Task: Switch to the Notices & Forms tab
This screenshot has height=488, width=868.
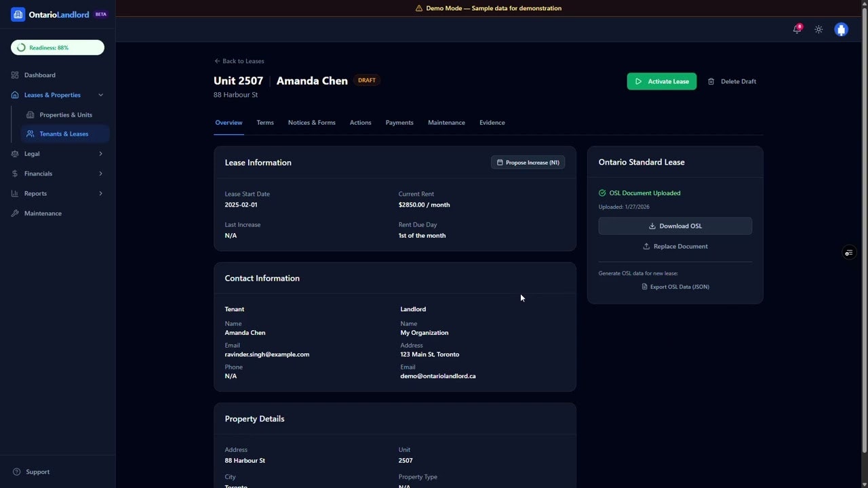Action: pos(312,123)
